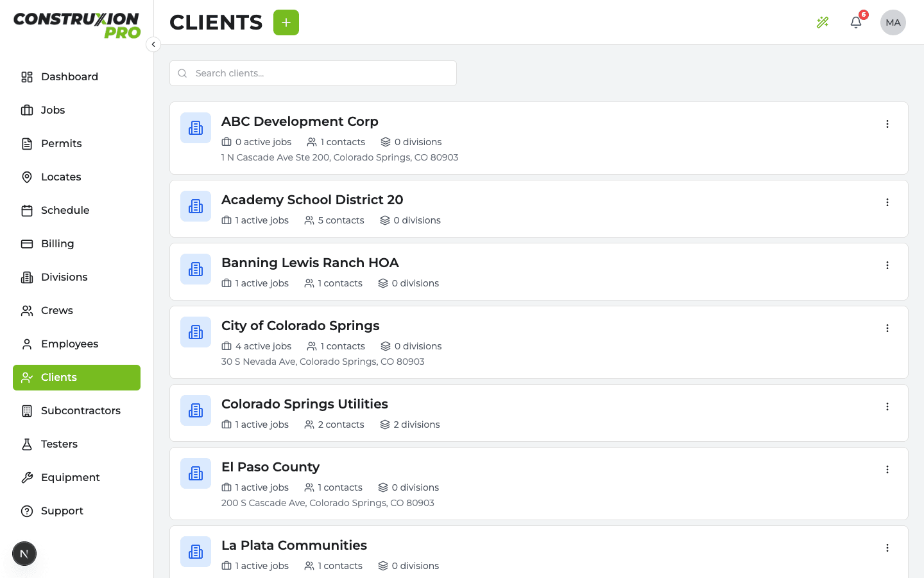Open options menu for Colorado Springs Utilities

(887, 407)
